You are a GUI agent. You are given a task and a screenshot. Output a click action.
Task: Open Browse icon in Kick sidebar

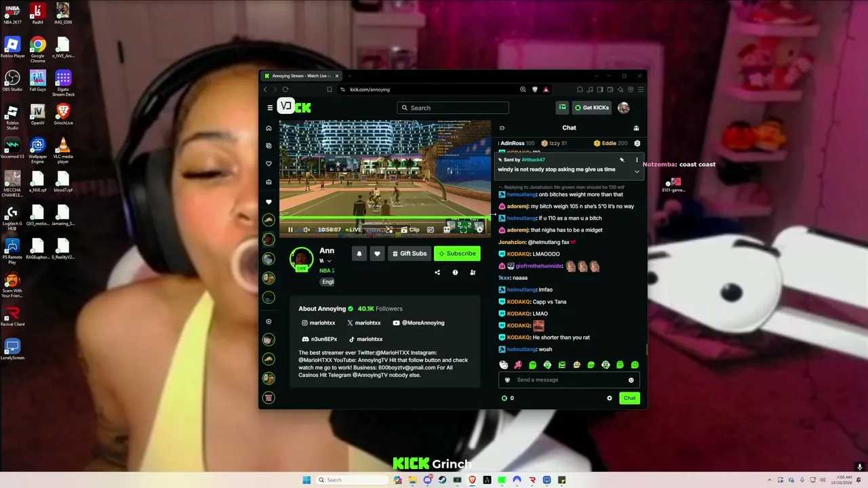click(x=269, y=146)
